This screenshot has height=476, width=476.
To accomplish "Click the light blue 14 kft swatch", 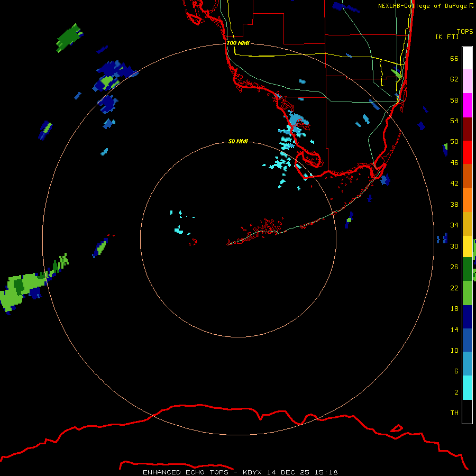I will coord(467,364).
